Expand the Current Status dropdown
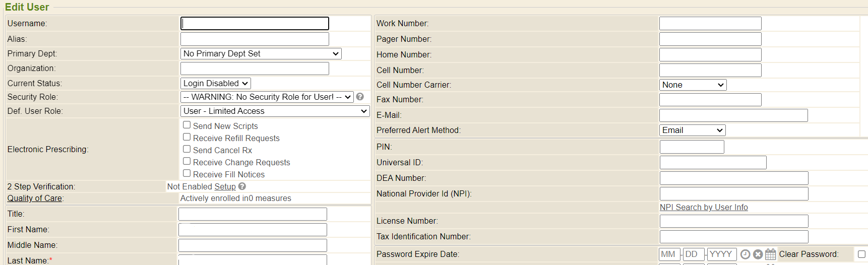 point(215,84)
